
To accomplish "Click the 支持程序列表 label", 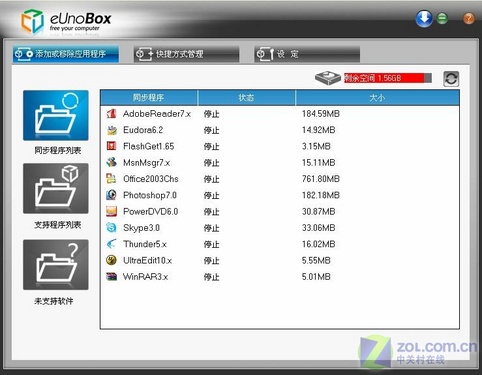I will 58,225.
